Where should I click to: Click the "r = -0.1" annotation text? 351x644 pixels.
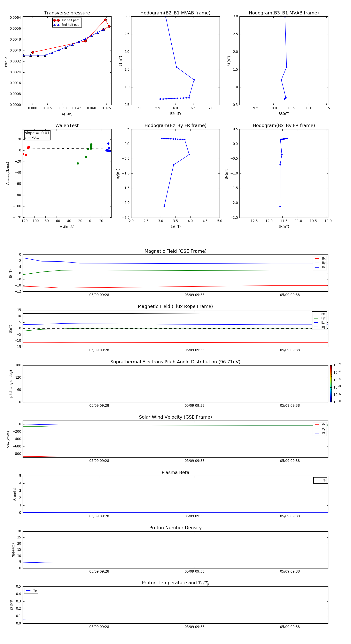point(32,137)
